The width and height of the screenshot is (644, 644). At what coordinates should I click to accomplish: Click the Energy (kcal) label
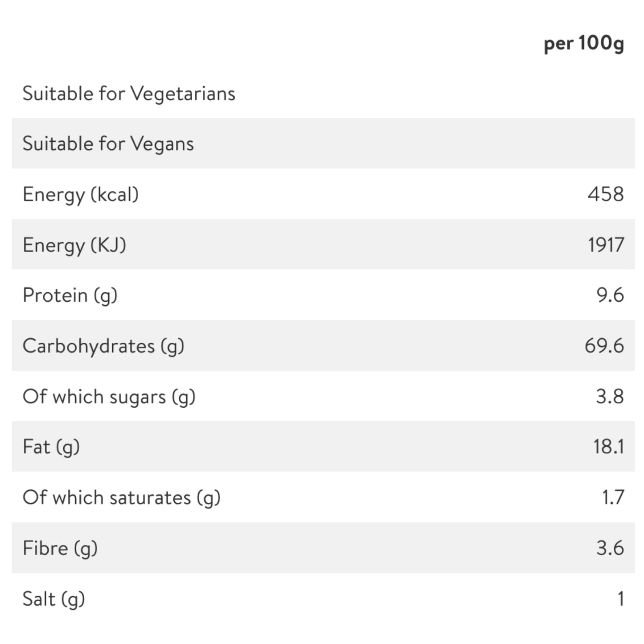81,195
